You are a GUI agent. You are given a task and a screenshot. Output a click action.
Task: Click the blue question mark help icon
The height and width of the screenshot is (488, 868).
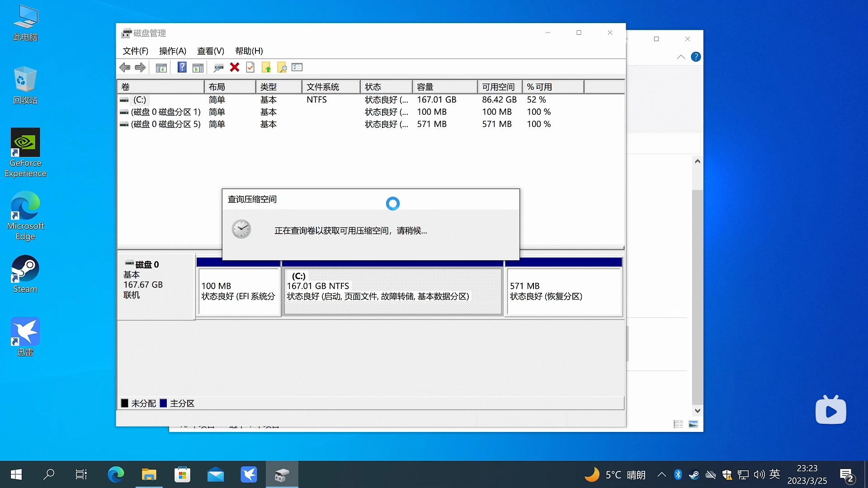coord(182,68)
